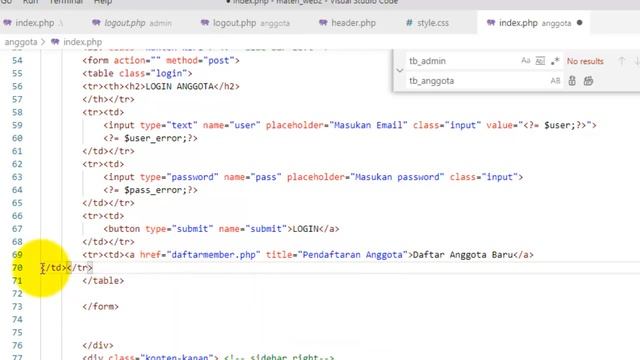Open the first index.php tab
This screenshot has height=360, width=640.
(34, 23)
